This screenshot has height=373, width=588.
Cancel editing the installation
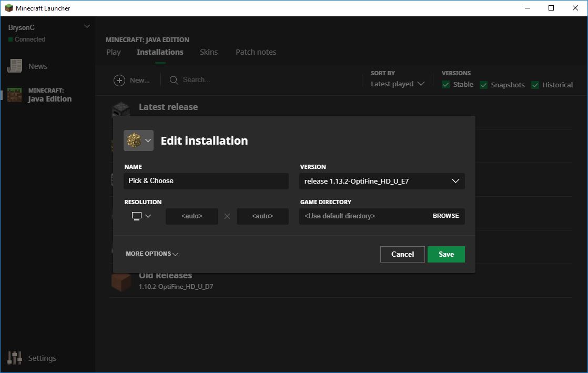pos(402,254)
